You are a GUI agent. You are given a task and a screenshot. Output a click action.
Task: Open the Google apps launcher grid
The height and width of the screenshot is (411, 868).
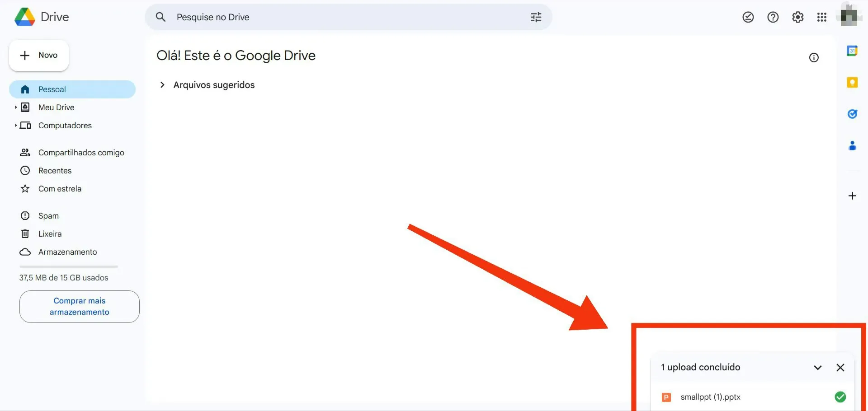(x=822, y=17)
